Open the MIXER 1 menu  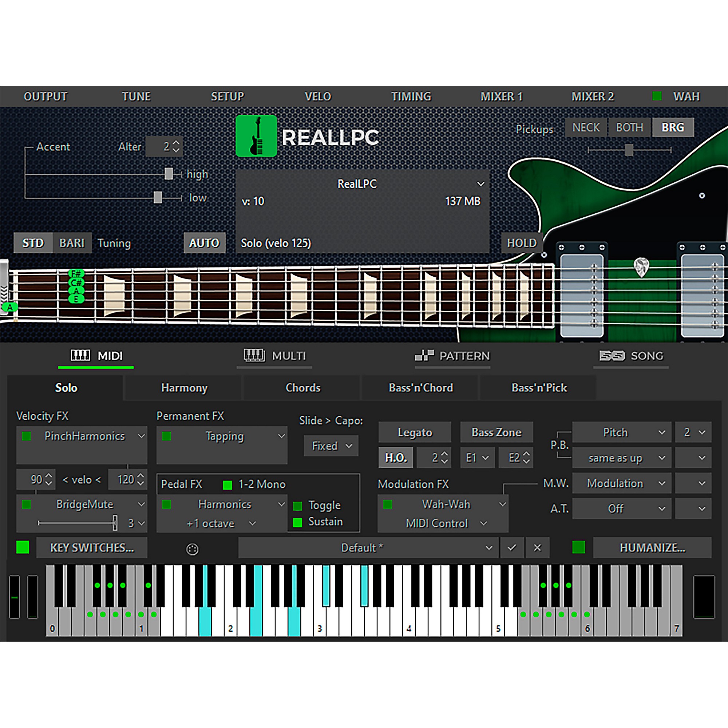coord(501,96)
